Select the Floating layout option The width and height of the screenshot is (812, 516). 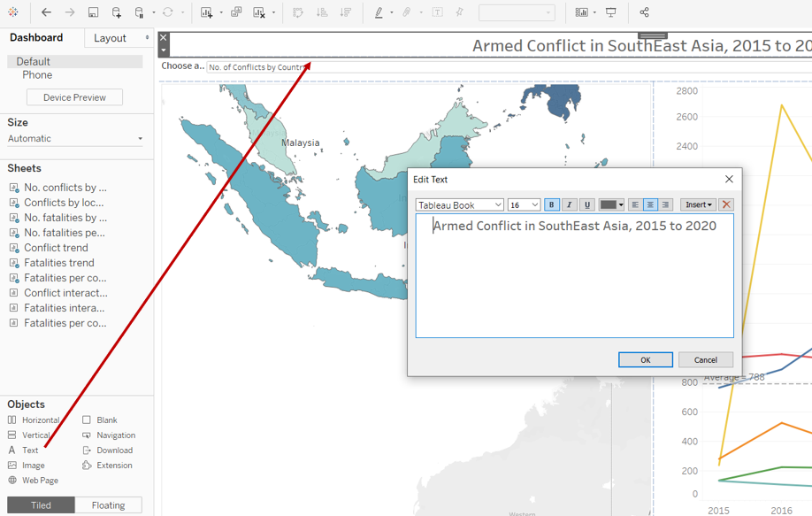pyautogui.click(x=108, y=505)
